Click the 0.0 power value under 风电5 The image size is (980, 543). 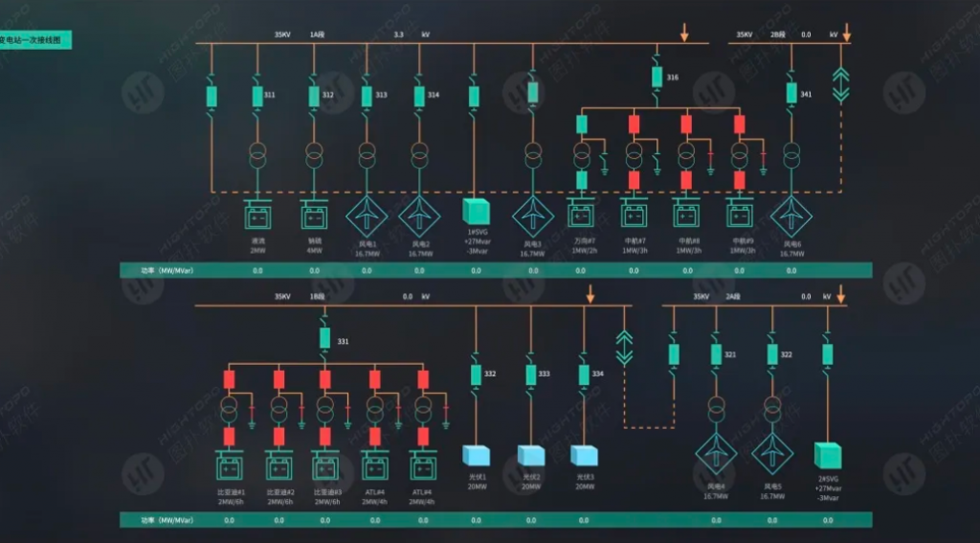point(772,520)
